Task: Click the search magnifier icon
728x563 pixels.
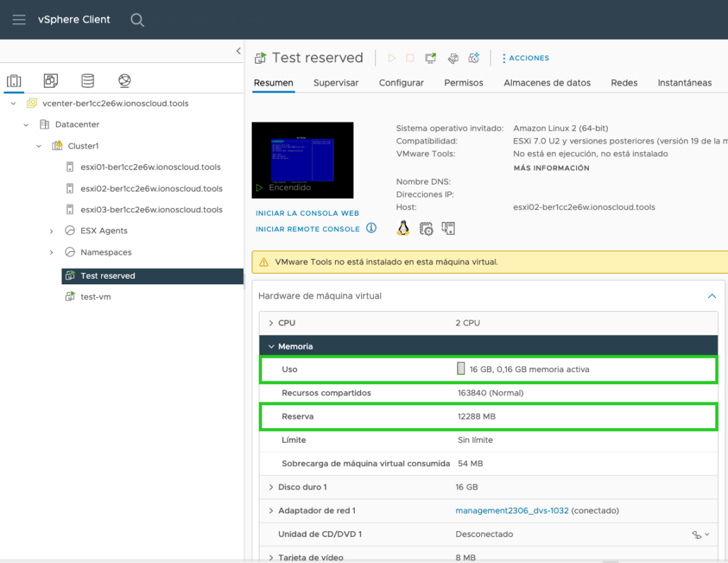Action: point(137,20)
